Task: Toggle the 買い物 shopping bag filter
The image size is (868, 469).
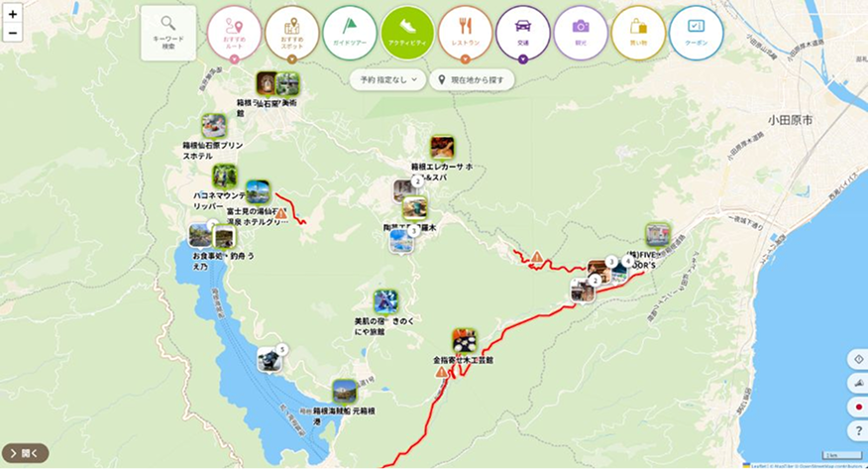Action: [638, 33]
